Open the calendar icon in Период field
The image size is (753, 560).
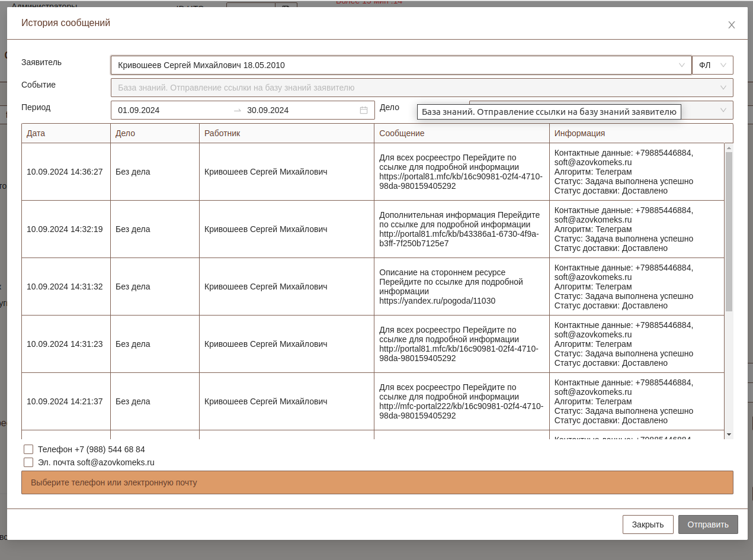tap(364, 110)
